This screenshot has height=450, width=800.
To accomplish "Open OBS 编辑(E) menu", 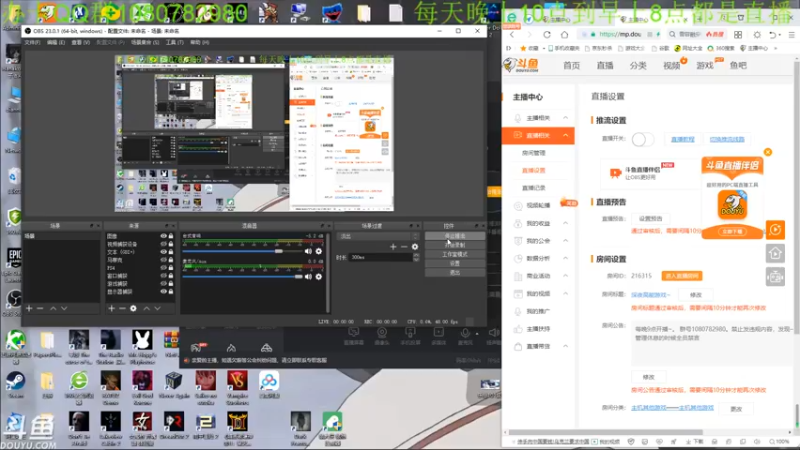I will pyautogui.click(x=56, y=42).
